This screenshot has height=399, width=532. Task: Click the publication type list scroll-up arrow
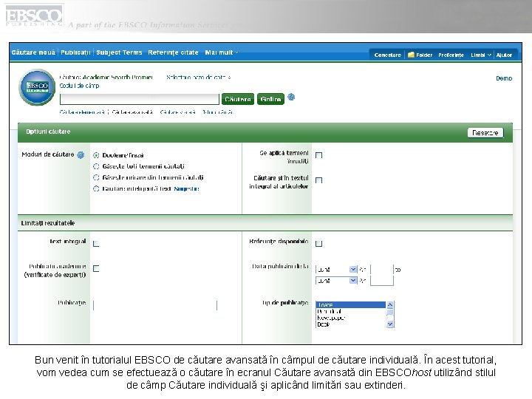pyautogui.click(x=390, y=304)
